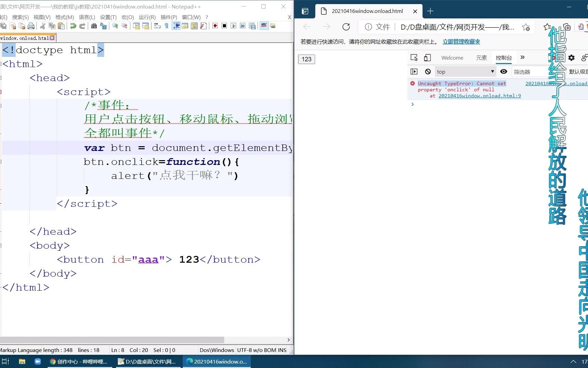Screen dimensions: 588x368
Task: Expand more DevTools tabs chevron
Action: pos(523,57)
